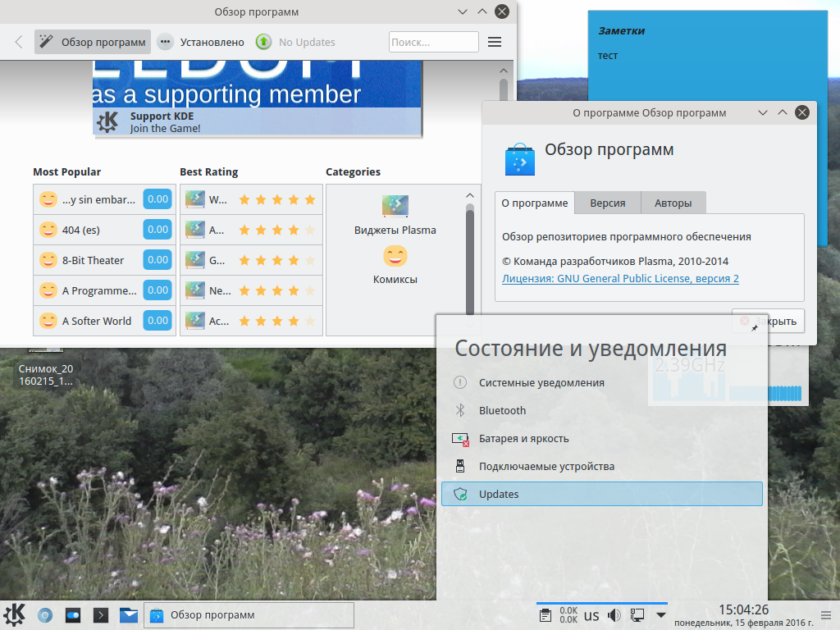
Task: Open the 8-Bit Theater entry
Action: 104,260
